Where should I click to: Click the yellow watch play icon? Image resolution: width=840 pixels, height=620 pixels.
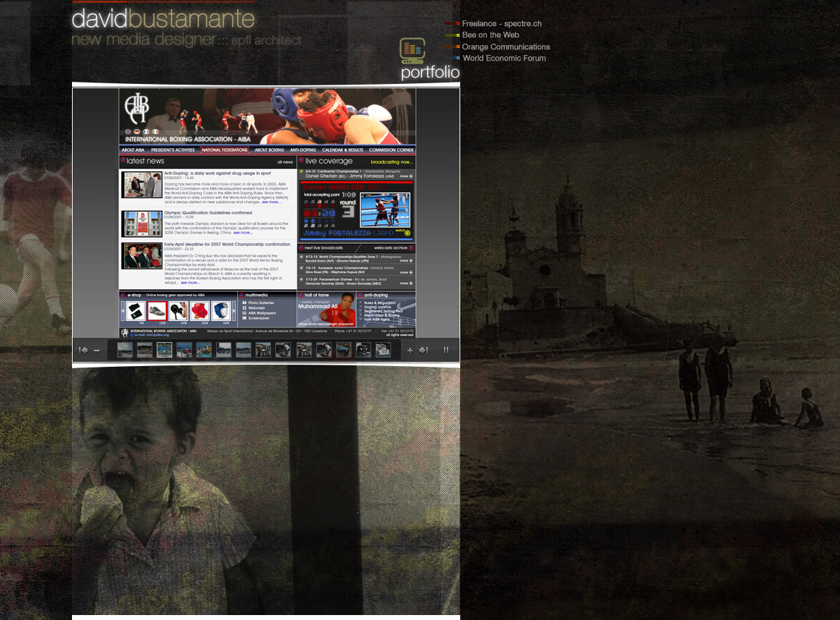(407, 233)
